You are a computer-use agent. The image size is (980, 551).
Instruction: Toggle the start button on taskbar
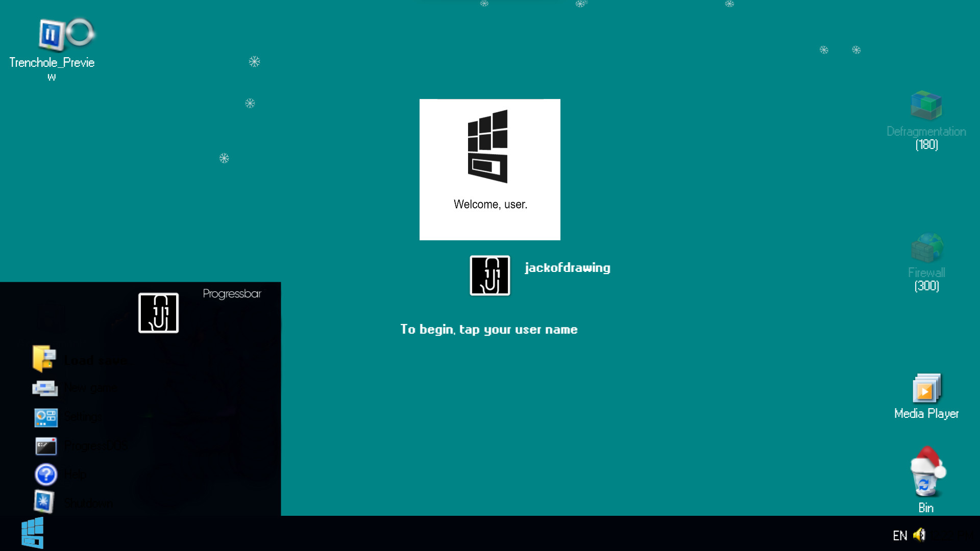(x=33, y=533)
